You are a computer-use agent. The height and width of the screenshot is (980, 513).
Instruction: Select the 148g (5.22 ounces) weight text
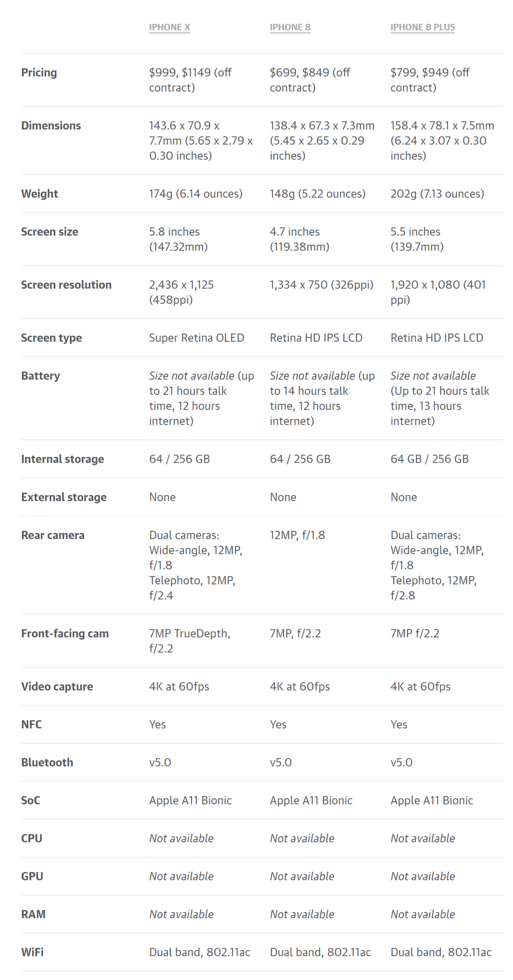click(x=317, y=194)
